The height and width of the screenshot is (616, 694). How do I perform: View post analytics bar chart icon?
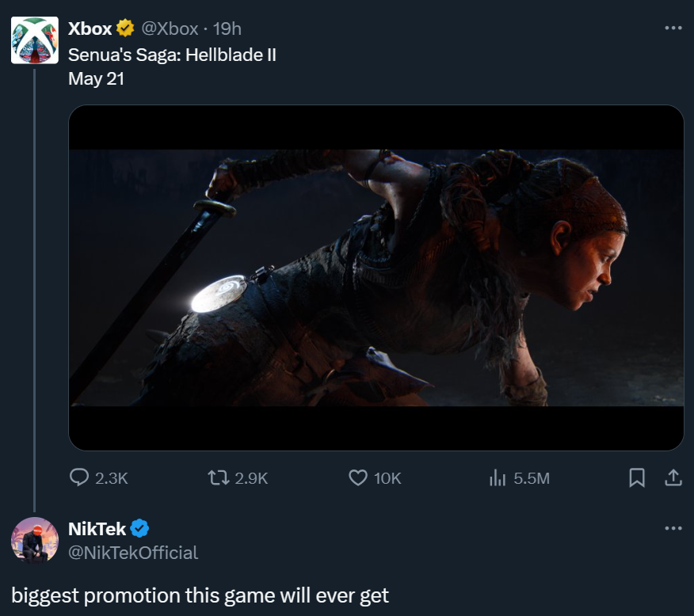tap(498, 477)
